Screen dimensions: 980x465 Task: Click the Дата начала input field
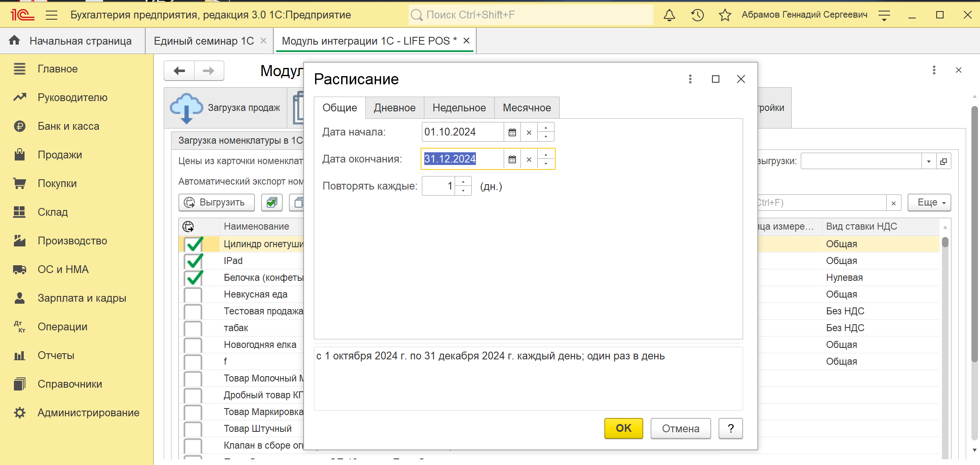tap(463, 132)
